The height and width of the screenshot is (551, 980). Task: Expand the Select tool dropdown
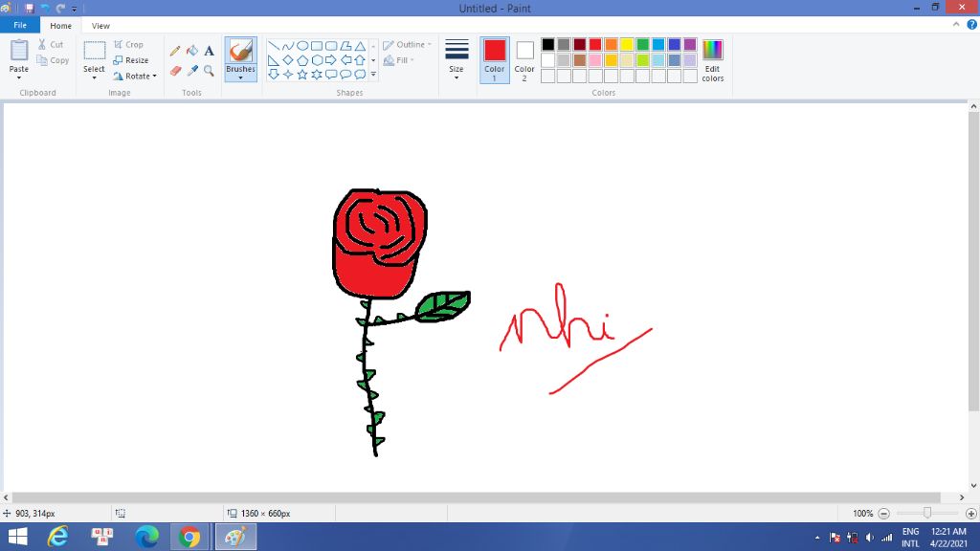point(94,77)
